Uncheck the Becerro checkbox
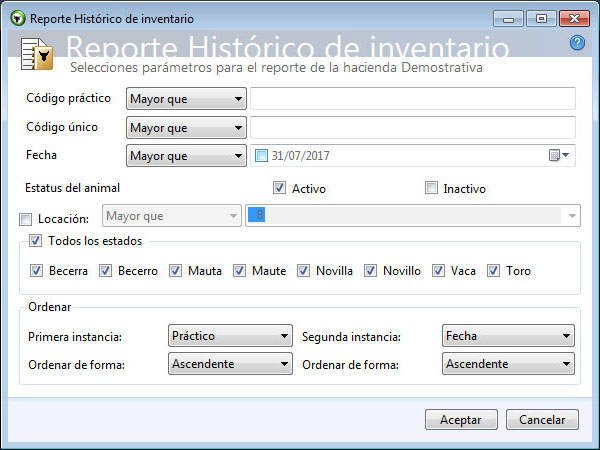Image resolution: width=600 pixels, height=450 pixels. [105, 271]
